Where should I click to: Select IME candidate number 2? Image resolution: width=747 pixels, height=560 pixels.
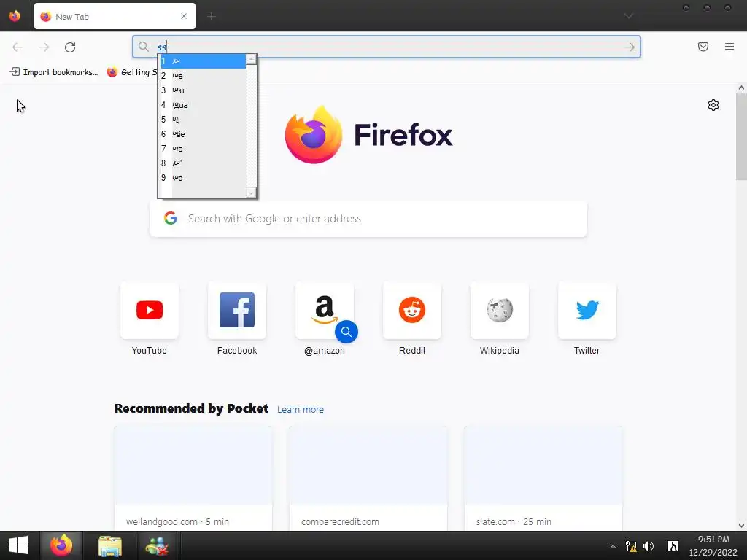[203, 76]
